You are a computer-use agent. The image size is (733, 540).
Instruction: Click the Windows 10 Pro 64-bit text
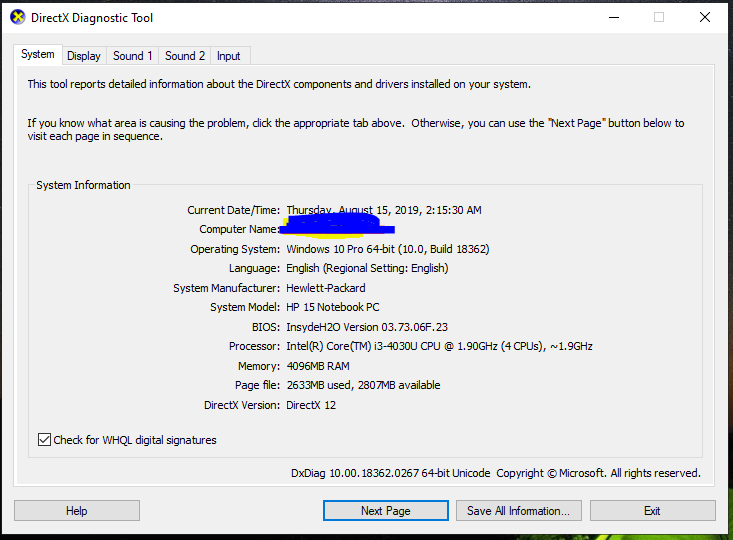(x=388, y=249)
